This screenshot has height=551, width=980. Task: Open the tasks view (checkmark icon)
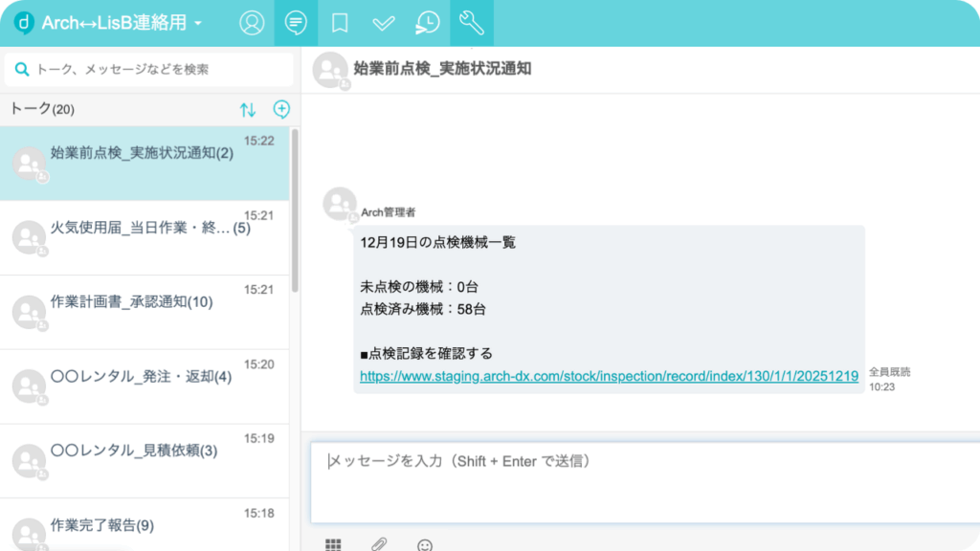(x=383, y=23)
